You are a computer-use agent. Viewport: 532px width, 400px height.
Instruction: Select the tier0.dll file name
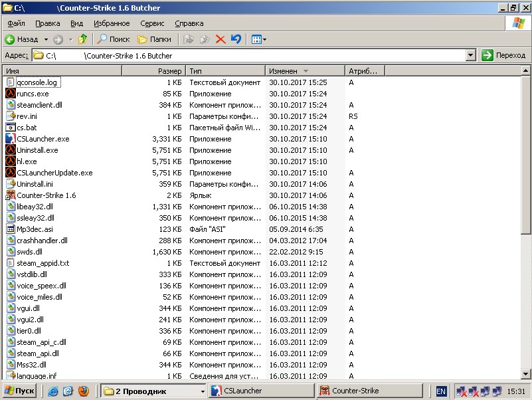(29, 331)
